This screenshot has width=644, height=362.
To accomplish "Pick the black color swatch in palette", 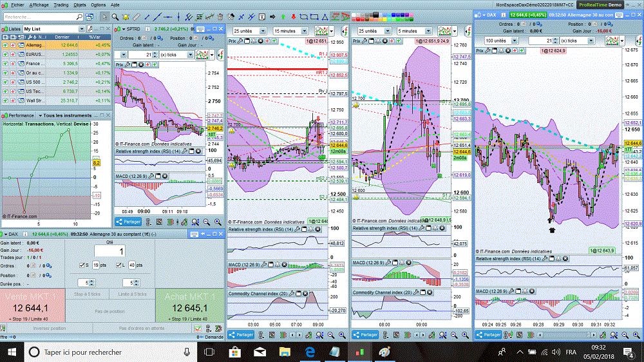I will click(376, 14).
